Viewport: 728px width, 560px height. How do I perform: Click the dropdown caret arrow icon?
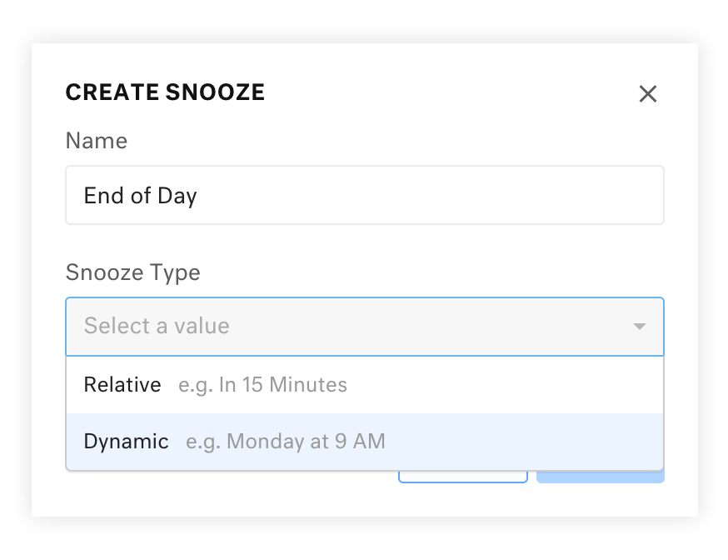(x=640, y=327)
